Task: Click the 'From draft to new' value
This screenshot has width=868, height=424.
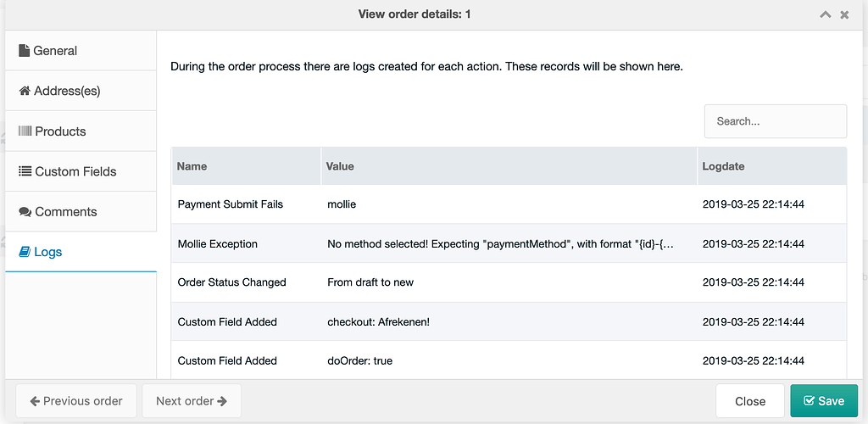Action: (x=370, y=282)
